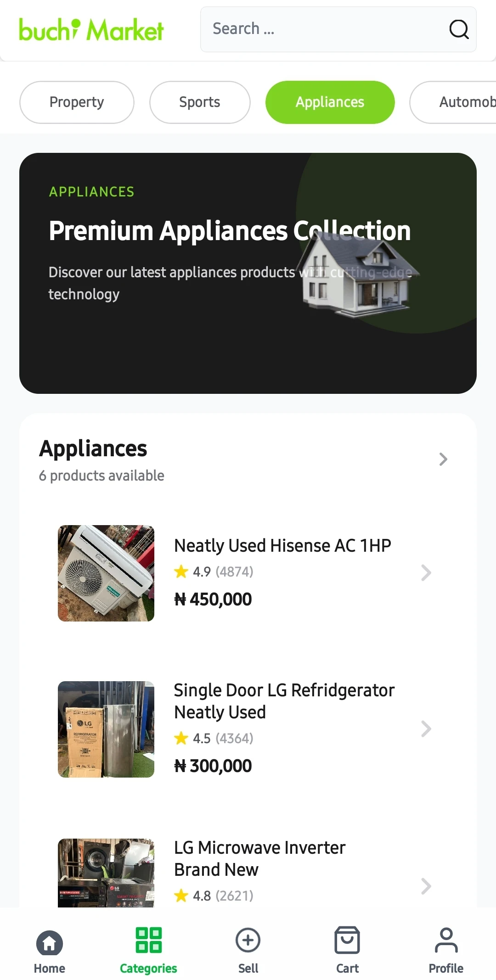496x980 pixels.
Task: Expand the Appliances section chevron
Action: pyautogui.click(x=443, y=459)
